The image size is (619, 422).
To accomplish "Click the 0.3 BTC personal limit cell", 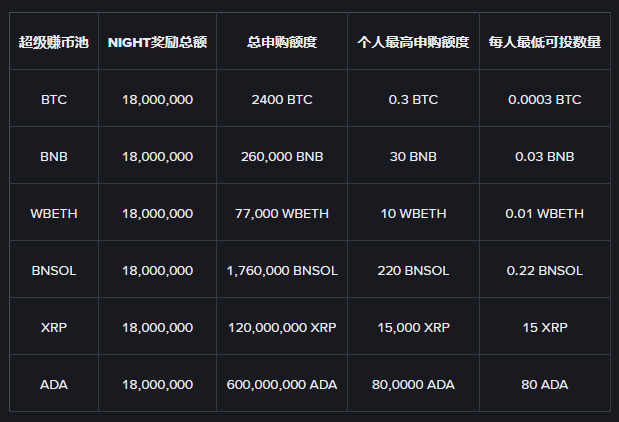I will click(413, 100).
